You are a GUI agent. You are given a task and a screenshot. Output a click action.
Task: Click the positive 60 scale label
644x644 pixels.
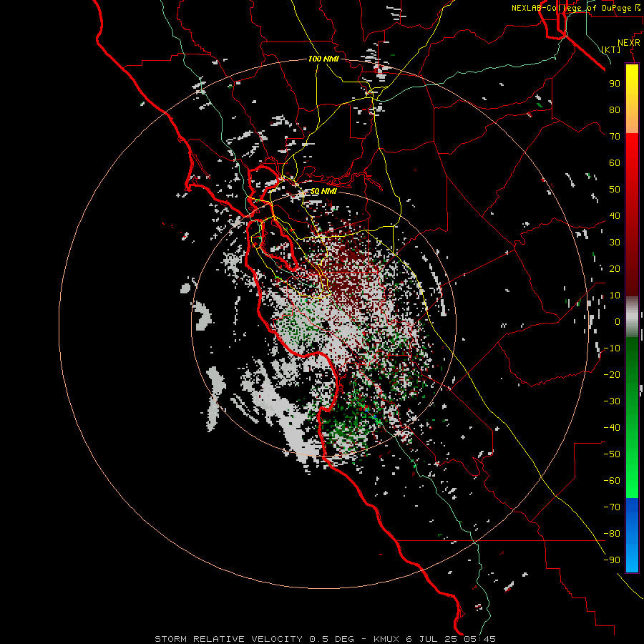point(615,163)
